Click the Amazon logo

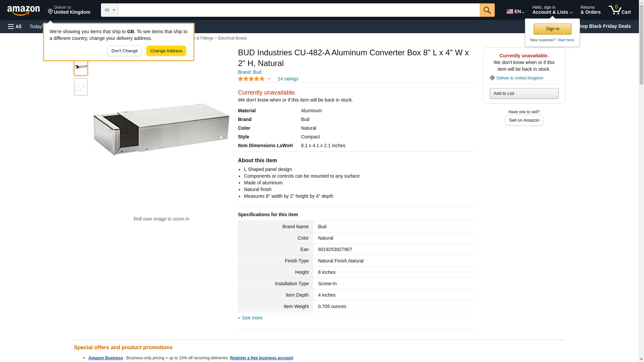coord(23,10)
